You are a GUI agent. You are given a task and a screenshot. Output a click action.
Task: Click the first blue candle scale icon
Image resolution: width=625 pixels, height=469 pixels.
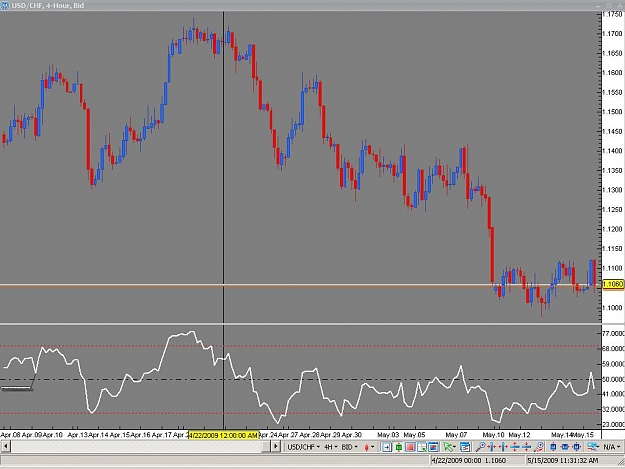553,447
